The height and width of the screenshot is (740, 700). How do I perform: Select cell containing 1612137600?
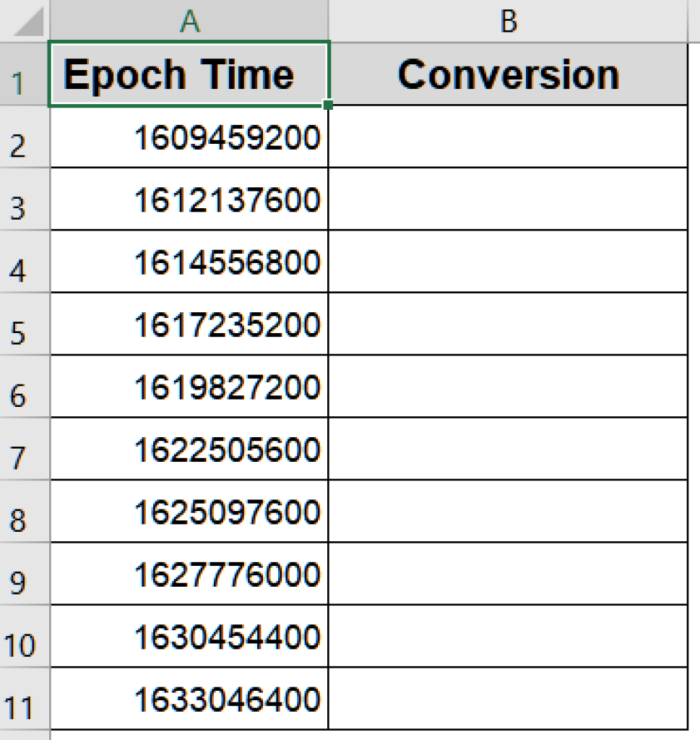pos(189,199)
